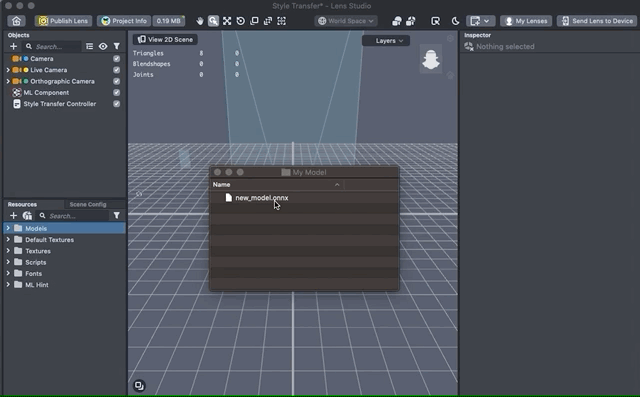Add a new object in Objects panel
Screen dimensions: 640x397
13,47
